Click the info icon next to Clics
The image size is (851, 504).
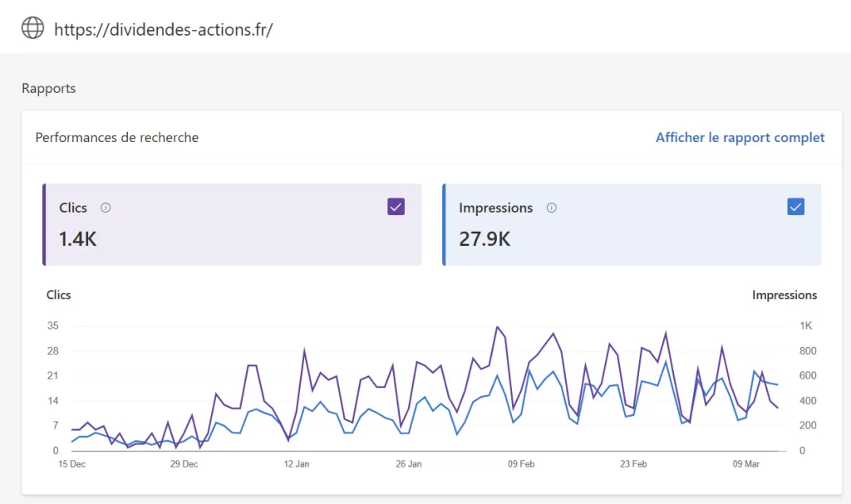(x=106, y=208)
